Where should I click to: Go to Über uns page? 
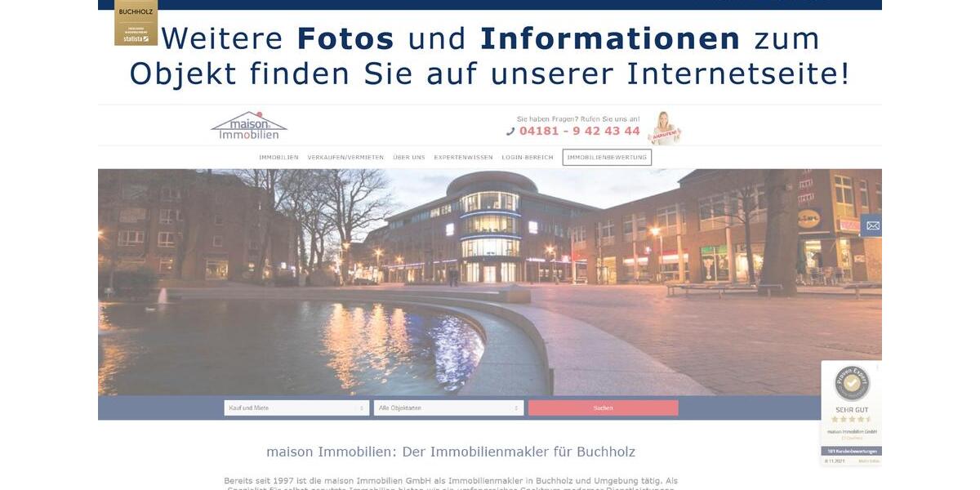pyautogui.click(x=408, y=158)
